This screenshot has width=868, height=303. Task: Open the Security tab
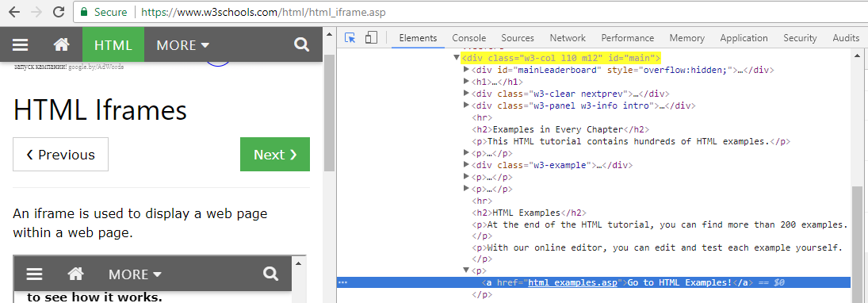(800, 37)
